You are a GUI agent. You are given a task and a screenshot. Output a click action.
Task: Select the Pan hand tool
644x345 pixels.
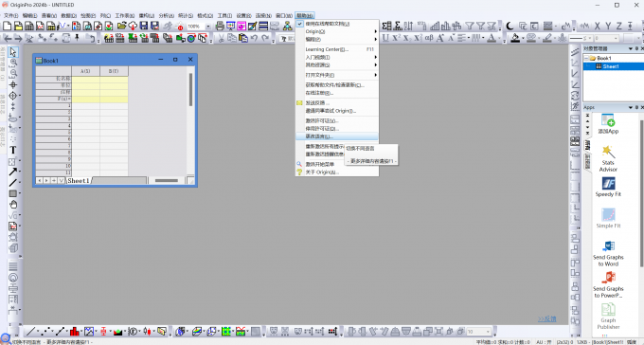coord(12,205)
